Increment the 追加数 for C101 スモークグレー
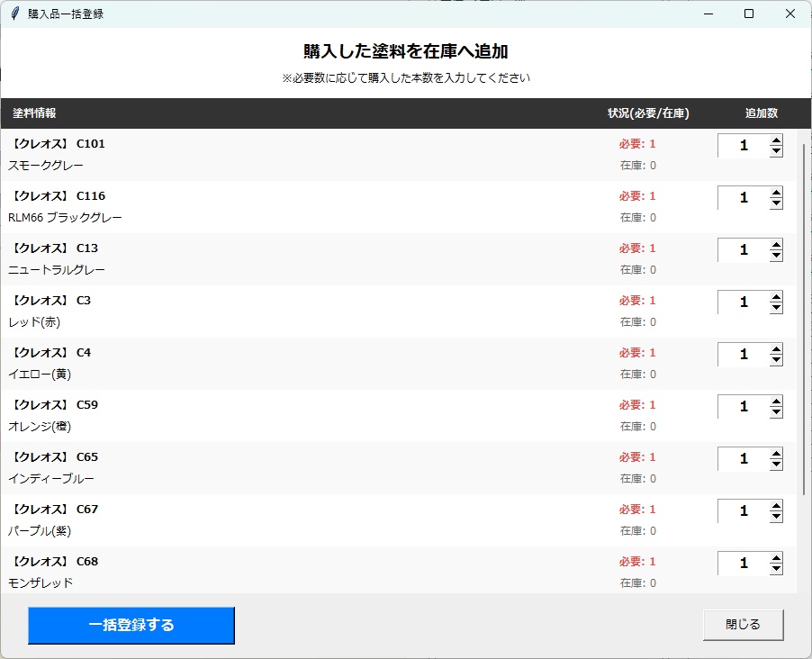This screenshot has height=659, width=812. pyautogui.click(x=776, y=139)
